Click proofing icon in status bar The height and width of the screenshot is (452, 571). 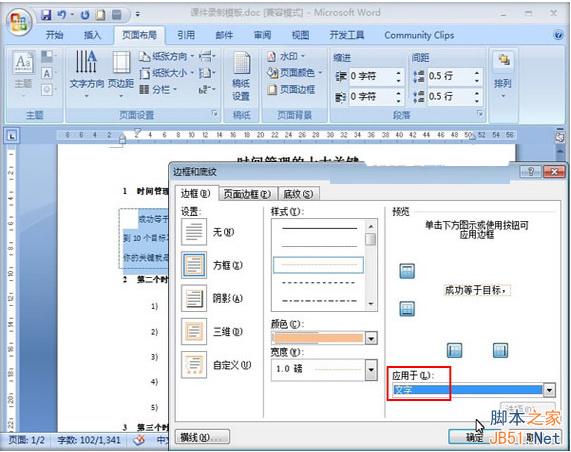click(138, 440)
